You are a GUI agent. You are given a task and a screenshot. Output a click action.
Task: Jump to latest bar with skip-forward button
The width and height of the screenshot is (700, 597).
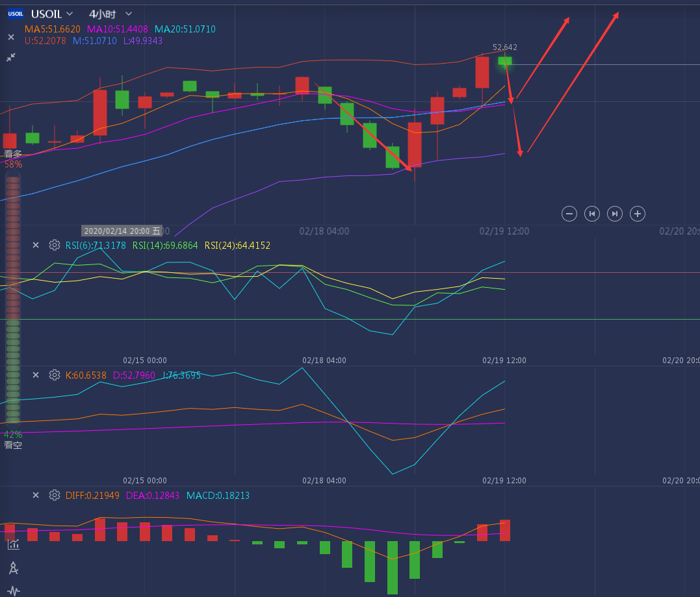coord(615,214)
